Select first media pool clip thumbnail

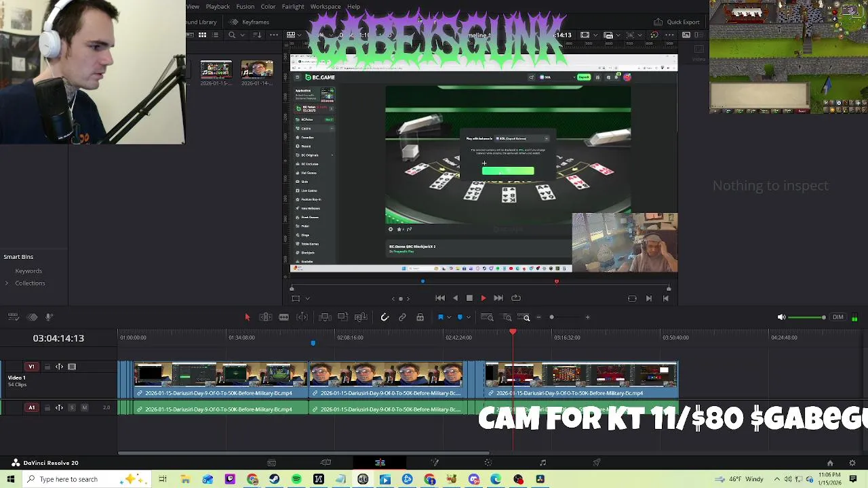[216, 70]
